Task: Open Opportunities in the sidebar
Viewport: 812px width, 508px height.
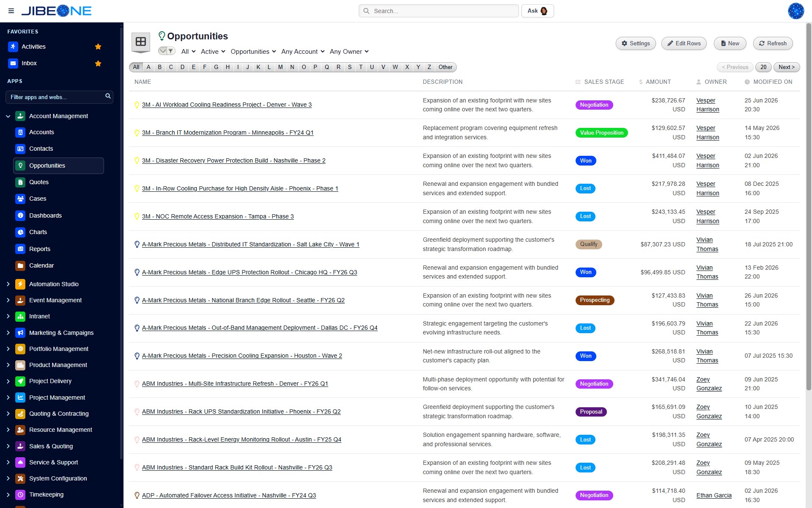Action: point(58,166)
